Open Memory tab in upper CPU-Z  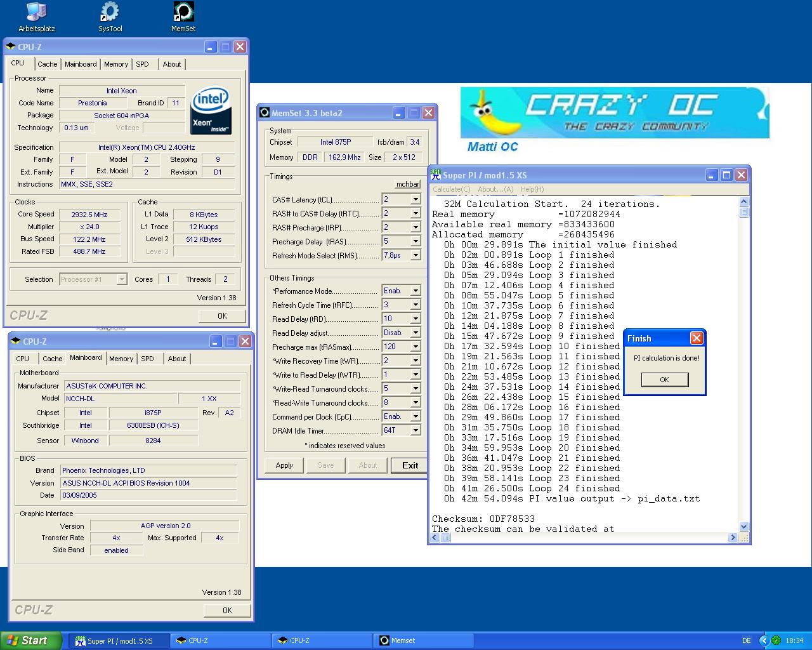116,64
